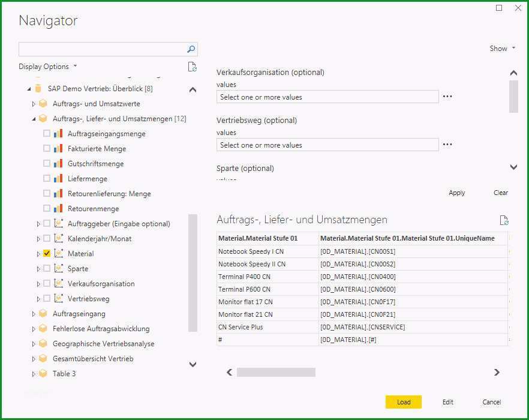Check the Sparte checkbox
Screen dimensions: 529x420
(47, 268)
